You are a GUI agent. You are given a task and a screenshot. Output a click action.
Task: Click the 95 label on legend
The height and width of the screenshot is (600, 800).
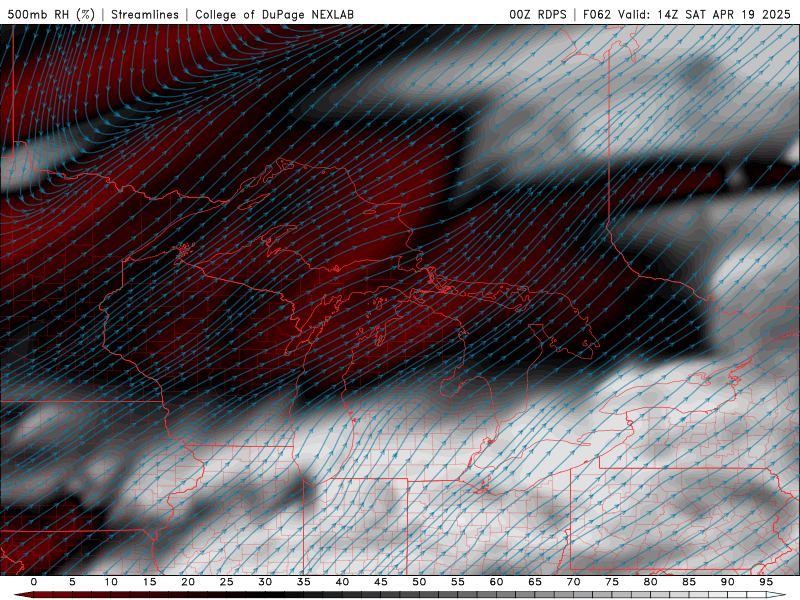click(766, 582)
